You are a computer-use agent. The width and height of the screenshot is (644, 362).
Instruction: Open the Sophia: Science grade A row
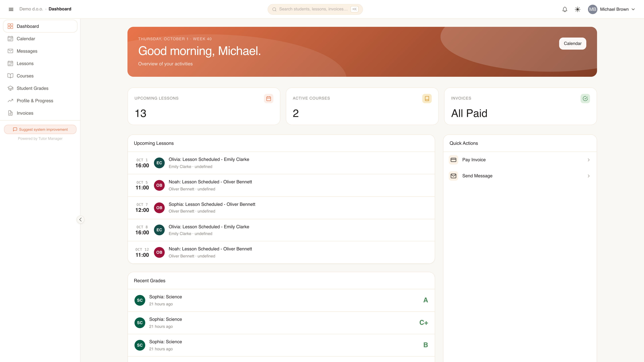281,300
